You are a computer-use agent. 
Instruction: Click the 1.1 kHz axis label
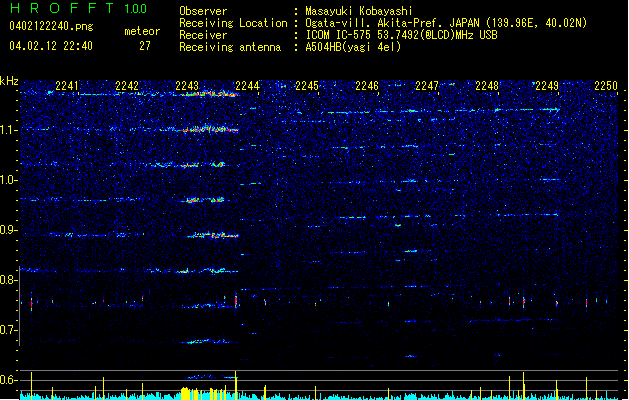[x=9, y=130]
